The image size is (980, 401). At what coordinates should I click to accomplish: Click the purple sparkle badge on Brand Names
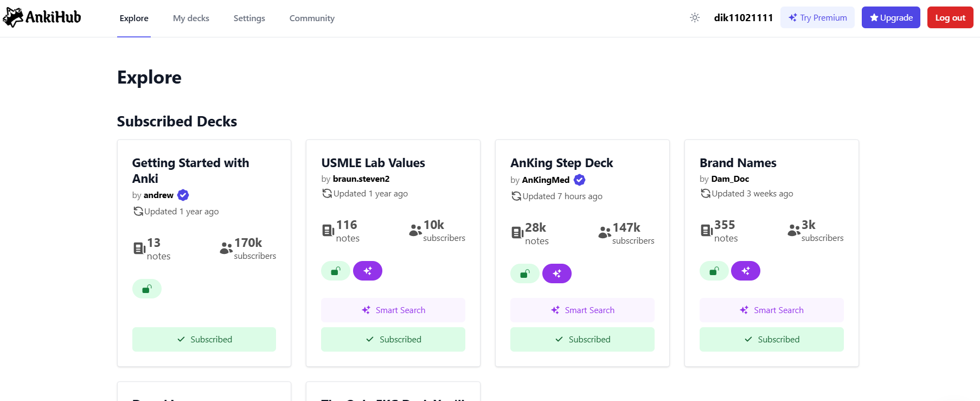pyautogui.click(x=746, y=271)
